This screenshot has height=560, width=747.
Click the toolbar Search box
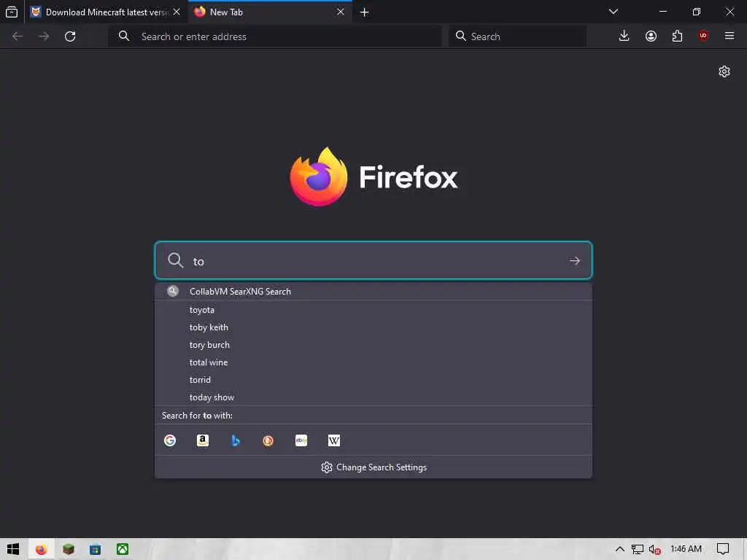point(517,36)
